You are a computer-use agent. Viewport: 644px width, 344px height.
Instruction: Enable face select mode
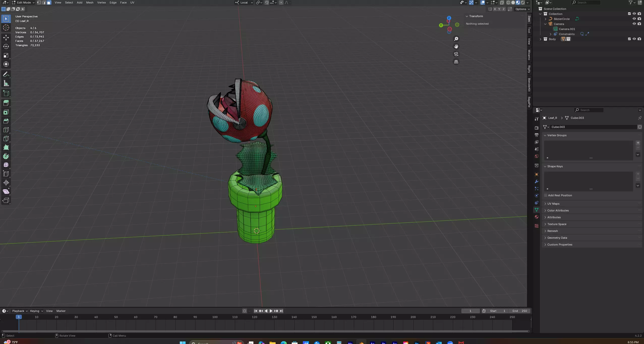click(x=49, y=3)
